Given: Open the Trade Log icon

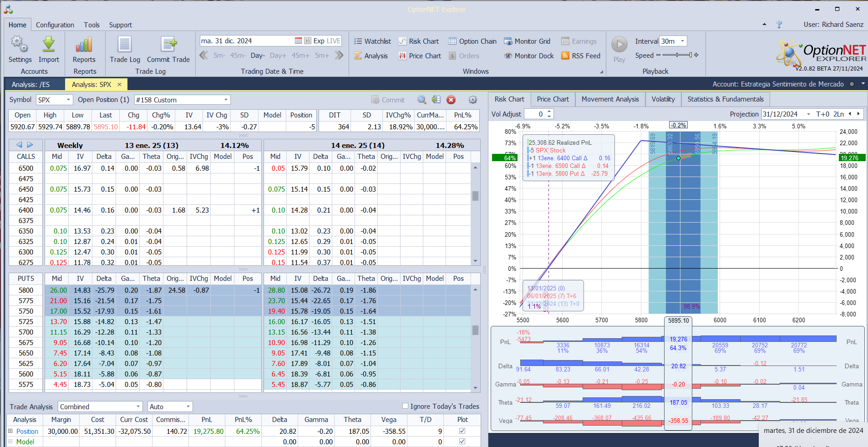Looking at the screenshot, I should click(x=125, y=45).
